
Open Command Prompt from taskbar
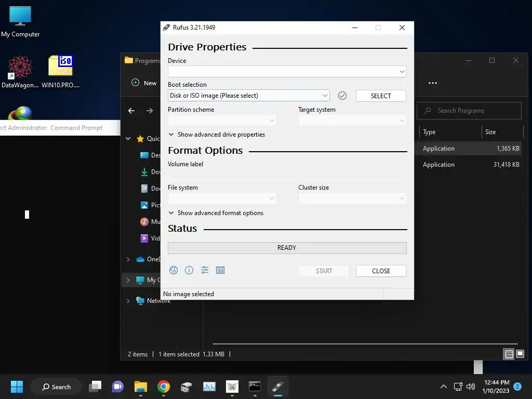pos(255,387)
